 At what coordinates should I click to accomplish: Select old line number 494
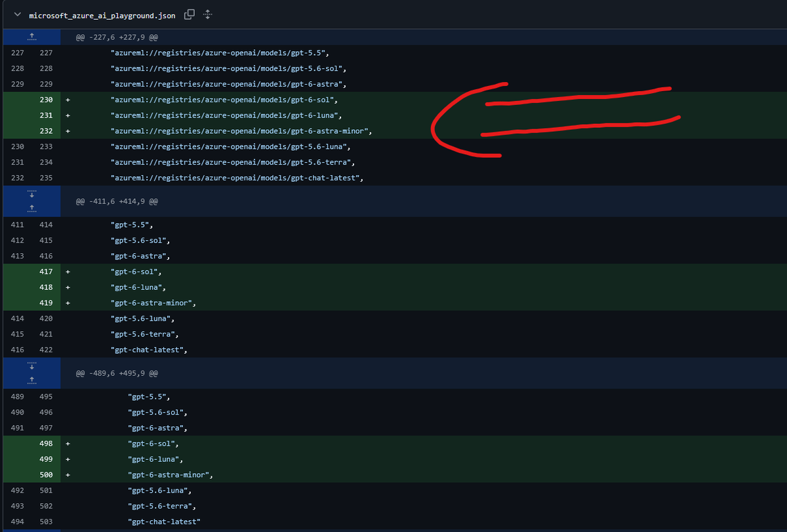coord(18,522)
